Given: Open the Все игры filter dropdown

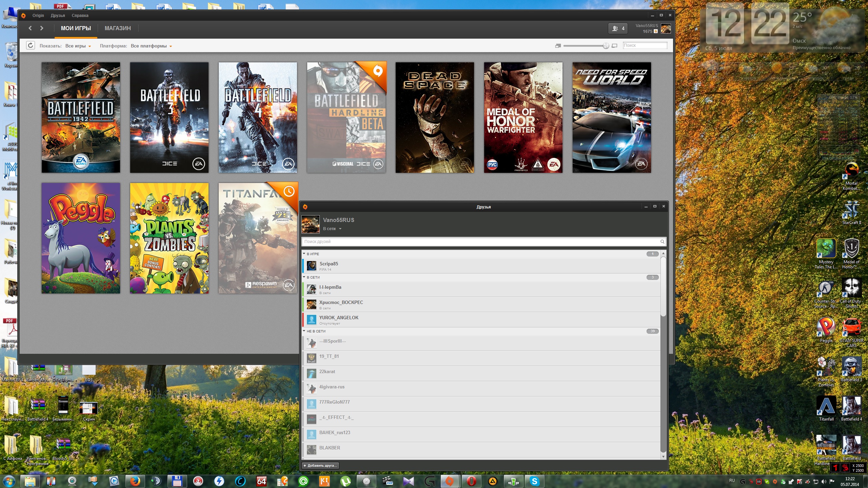Looking at the screenshot, I should click(x=78, y=46).
